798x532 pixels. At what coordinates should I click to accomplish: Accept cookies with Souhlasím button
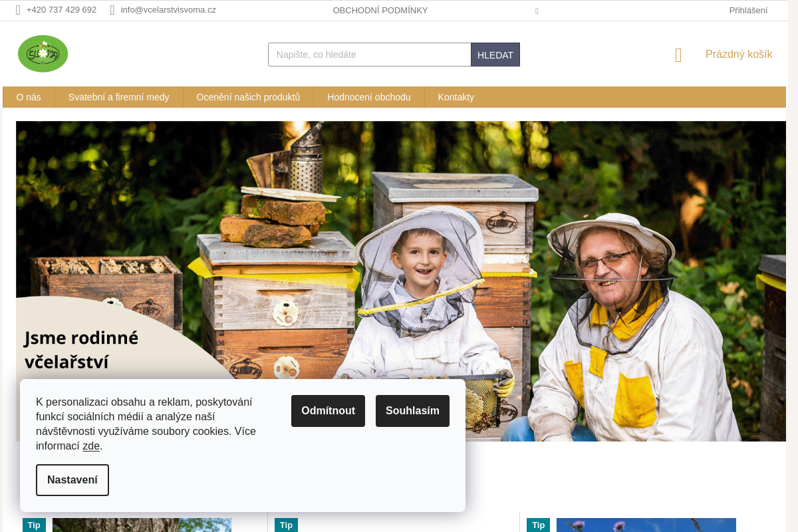(x=412, y=411)
